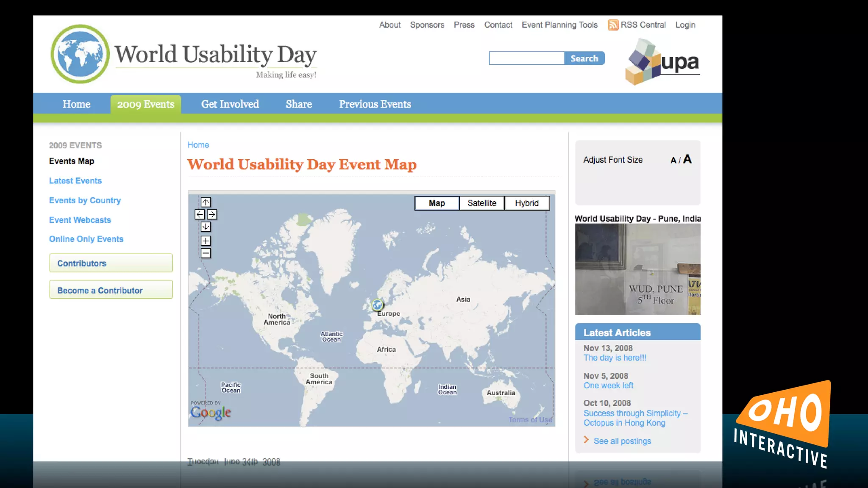
Task: Pan the map down with arrow
Action: point(206,227)
